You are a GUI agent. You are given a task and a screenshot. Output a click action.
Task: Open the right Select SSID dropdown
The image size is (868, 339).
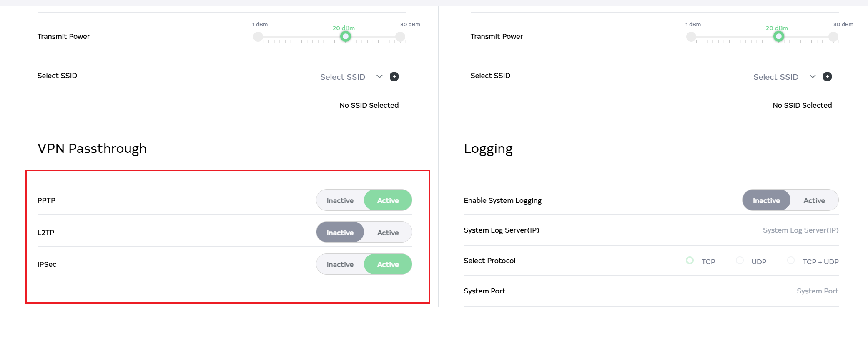pos(783,77)
